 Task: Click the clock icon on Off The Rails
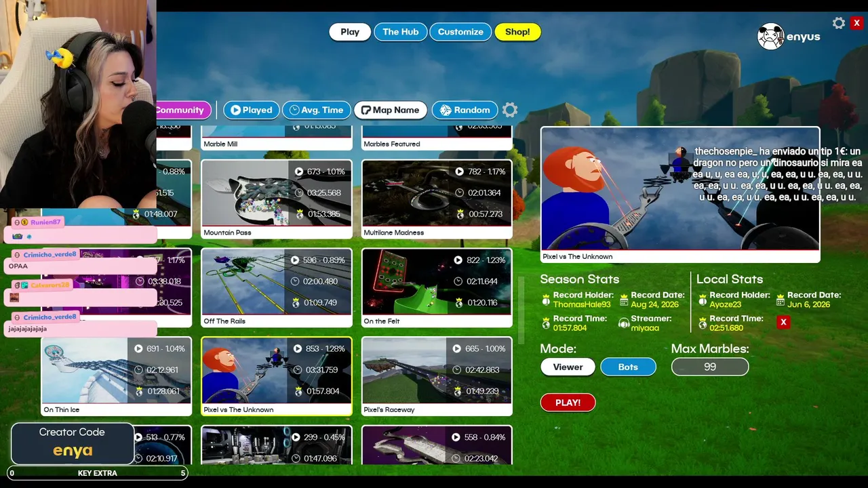[295, 281]
